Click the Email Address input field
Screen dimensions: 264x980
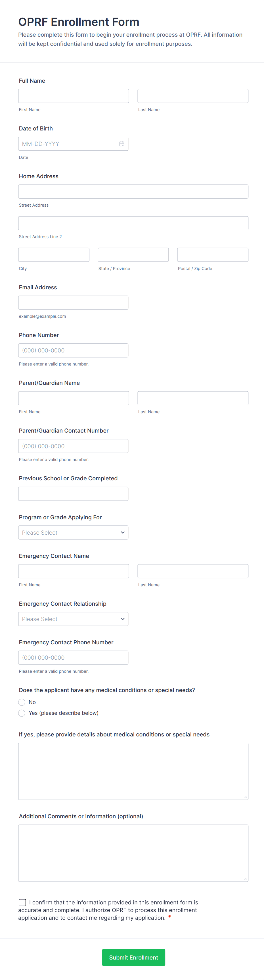(73, 303)
